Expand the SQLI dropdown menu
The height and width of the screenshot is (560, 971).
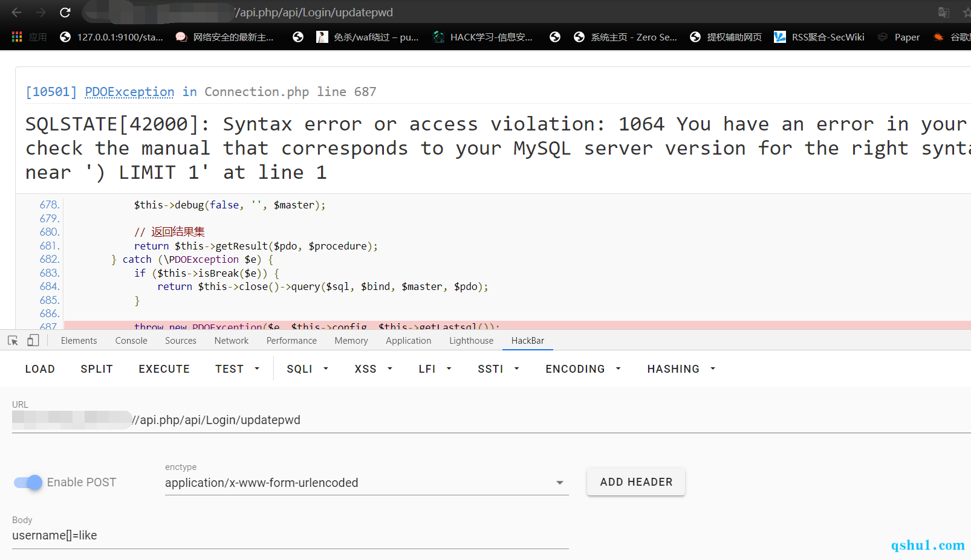[x=307, y=369]
